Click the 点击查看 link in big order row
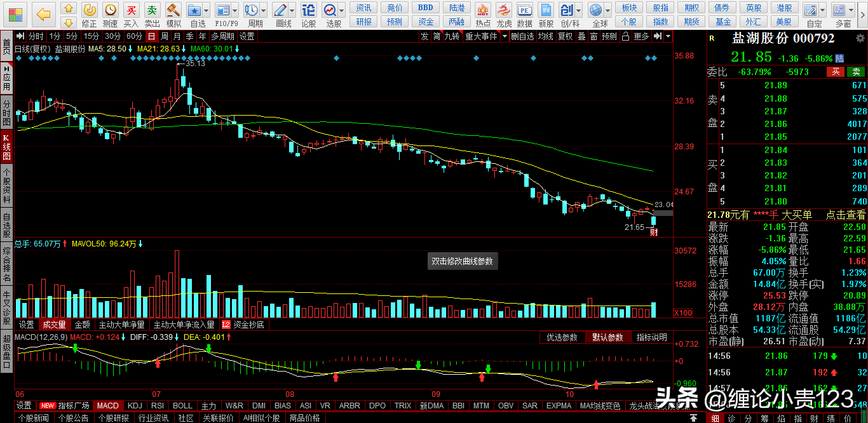The image size is (868, 423). pos(845,215)
